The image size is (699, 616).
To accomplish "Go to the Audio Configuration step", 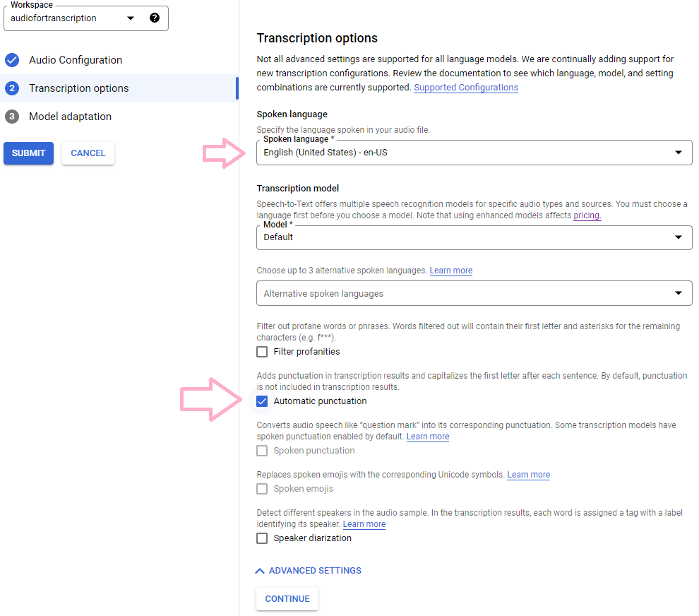I will click(76, 60).
